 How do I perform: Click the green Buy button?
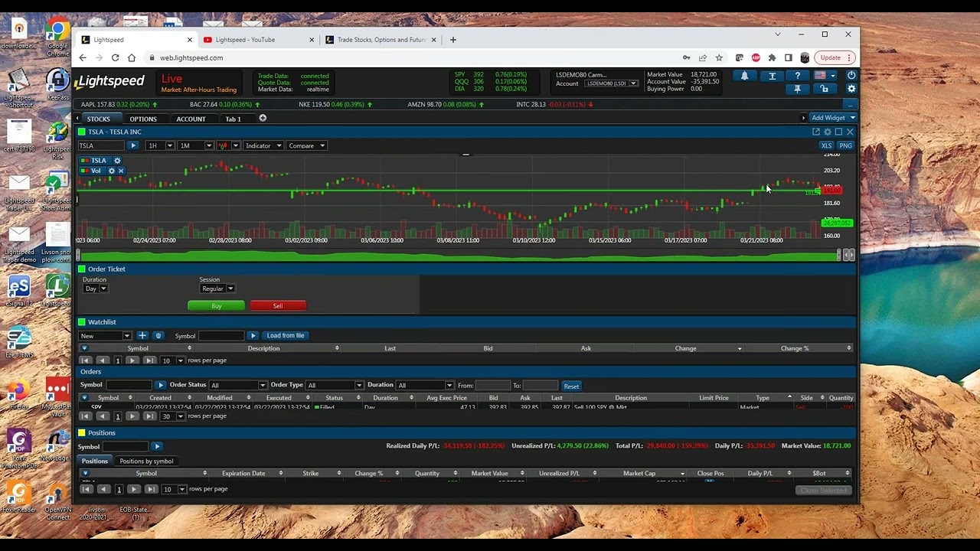click(217, 306)
